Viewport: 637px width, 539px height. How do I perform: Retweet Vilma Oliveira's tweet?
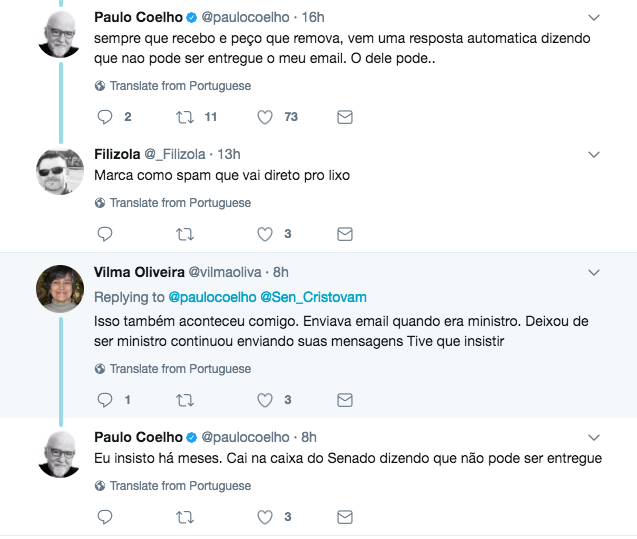pyautogui.click(x=185, y=400)
